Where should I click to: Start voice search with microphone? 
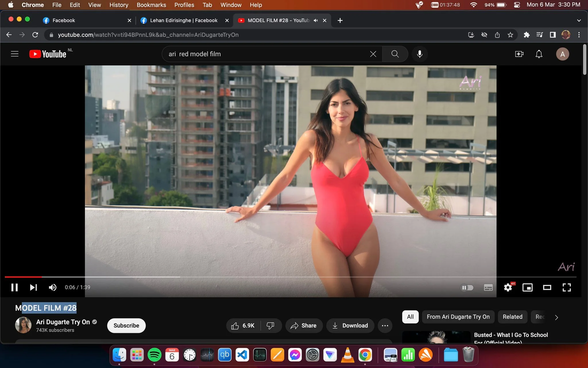pyautogui.click(x=419, y=54)
